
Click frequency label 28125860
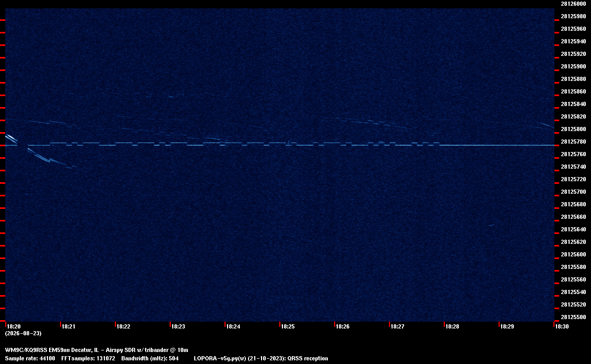tap(573, 92)
